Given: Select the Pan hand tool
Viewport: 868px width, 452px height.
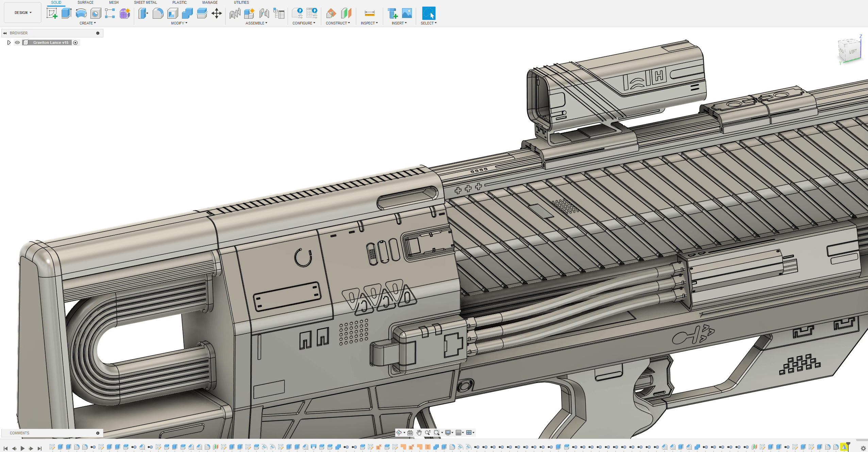Looking at the screenshot, I should (419, 433).
